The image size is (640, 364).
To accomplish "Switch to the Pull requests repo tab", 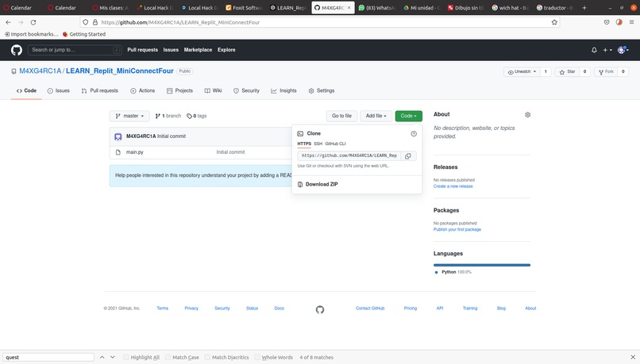I will click(x=99, y=90).
